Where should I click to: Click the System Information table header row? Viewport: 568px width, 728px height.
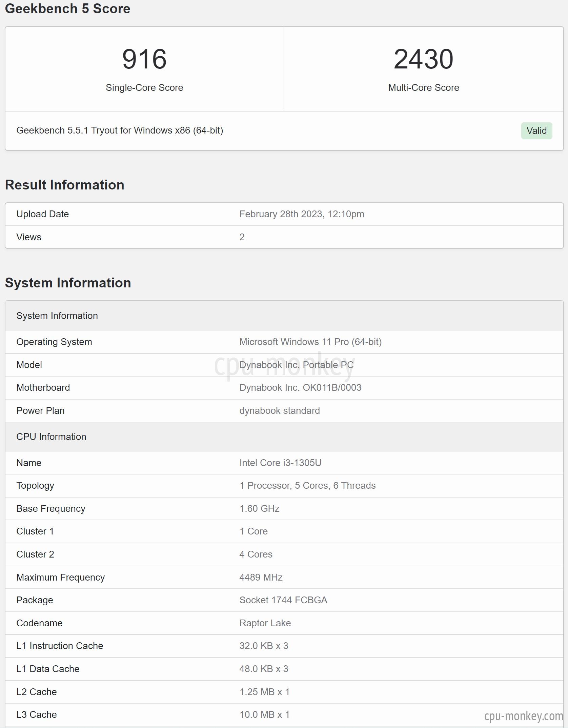point(284,316)
